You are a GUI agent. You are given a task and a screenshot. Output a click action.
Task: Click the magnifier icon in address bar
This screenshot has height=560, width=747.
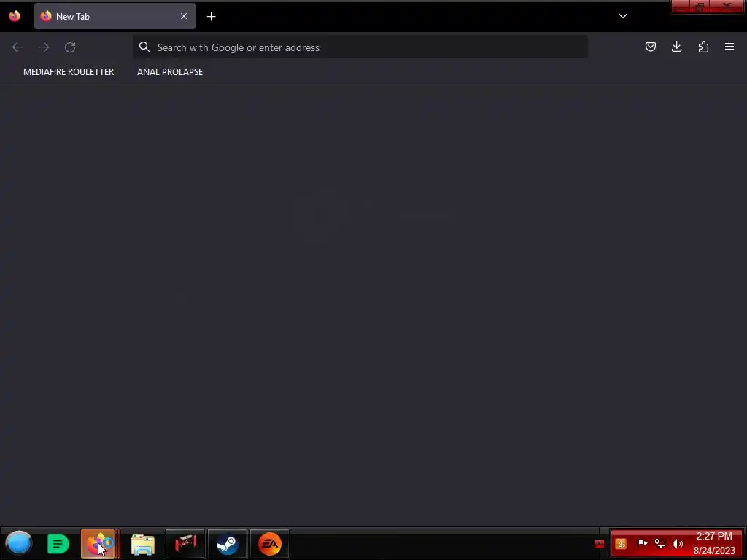[x=144, y=47]
